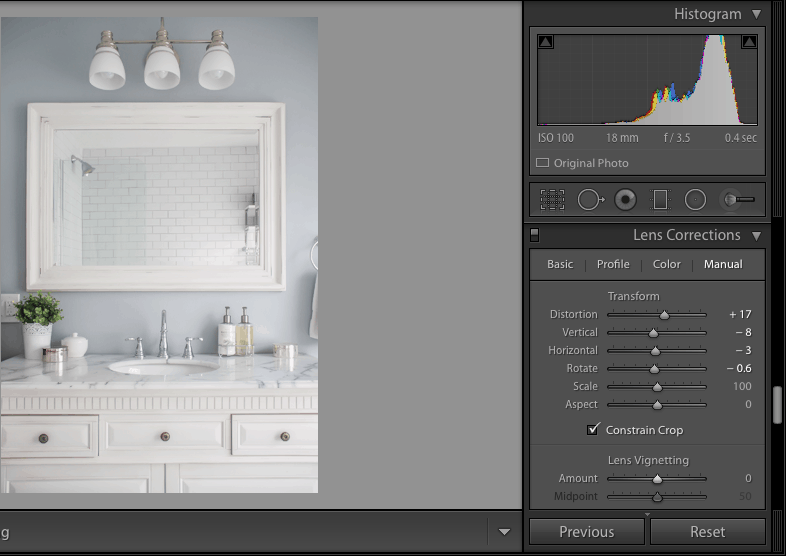Click the Scale value 100
This screenshot has width=786, height=556.
[742, 387]
